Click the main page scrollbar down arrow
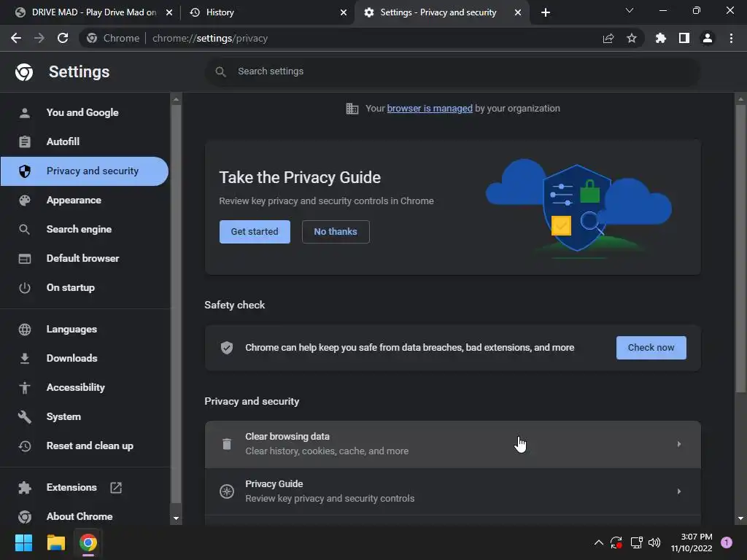Image resolution: width=747 pixels, height=560 pixels. point(740,518)
